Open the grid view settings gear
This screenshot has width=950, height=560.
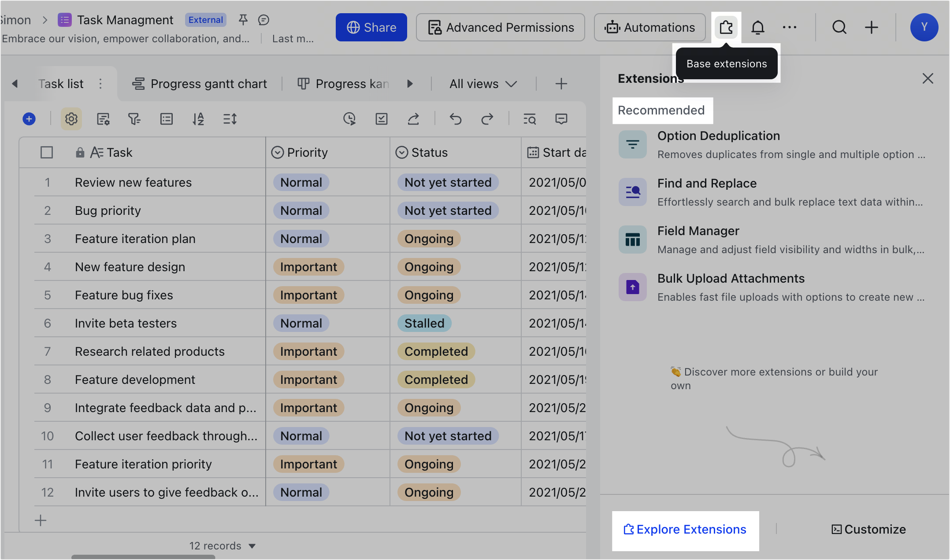71,119
